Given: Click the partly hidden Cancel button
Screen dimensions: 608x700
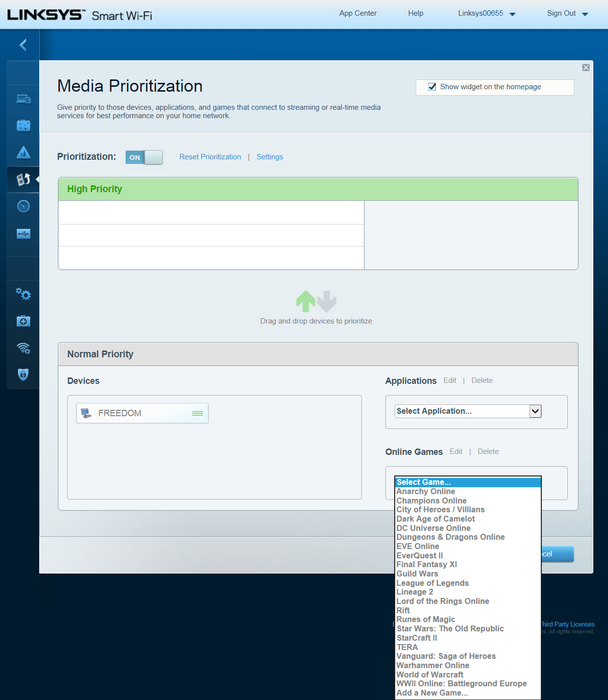Looking at the screenshot, I should (557, 554).
